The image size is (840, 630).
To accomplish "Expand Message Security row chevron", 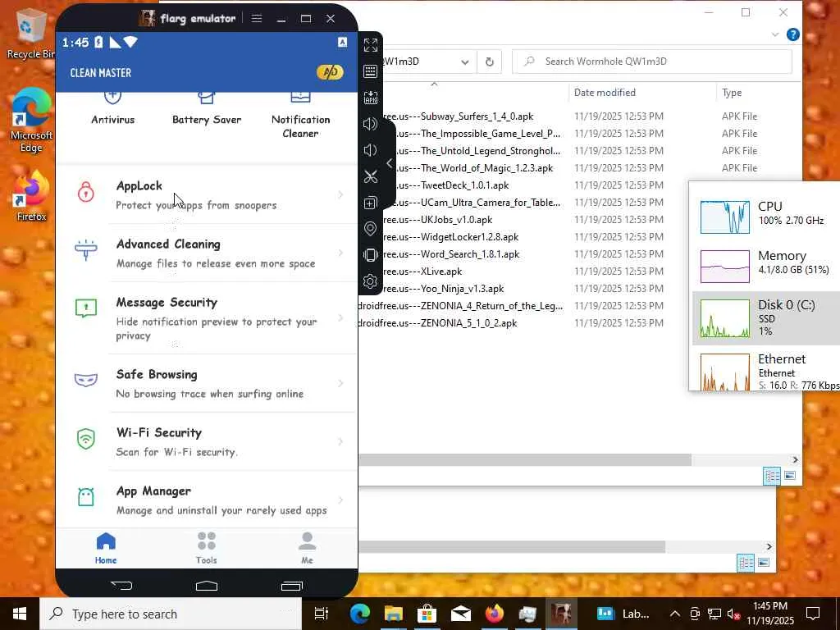I will (340, 318).
